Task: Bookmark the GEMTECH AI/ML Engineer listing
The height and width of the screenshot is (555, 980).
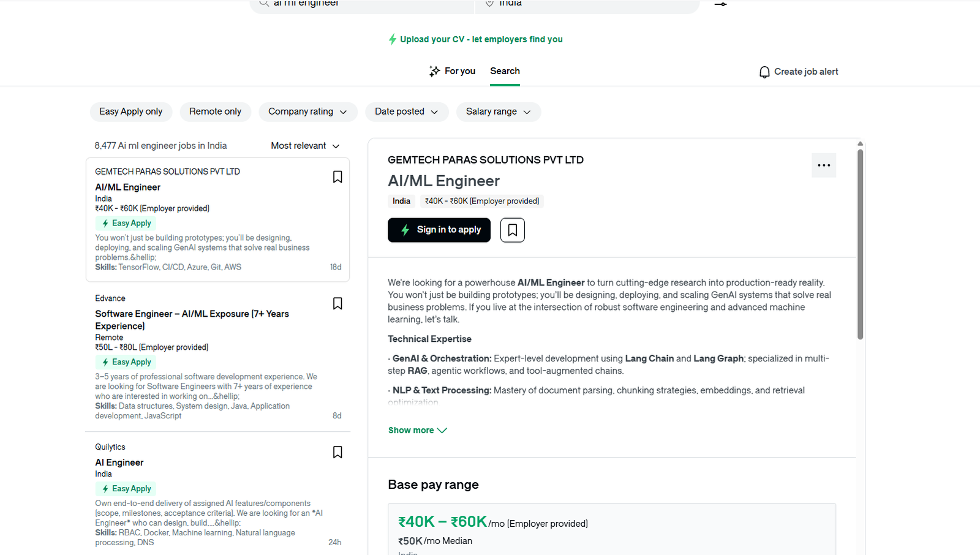Action: tap(337, 177)
